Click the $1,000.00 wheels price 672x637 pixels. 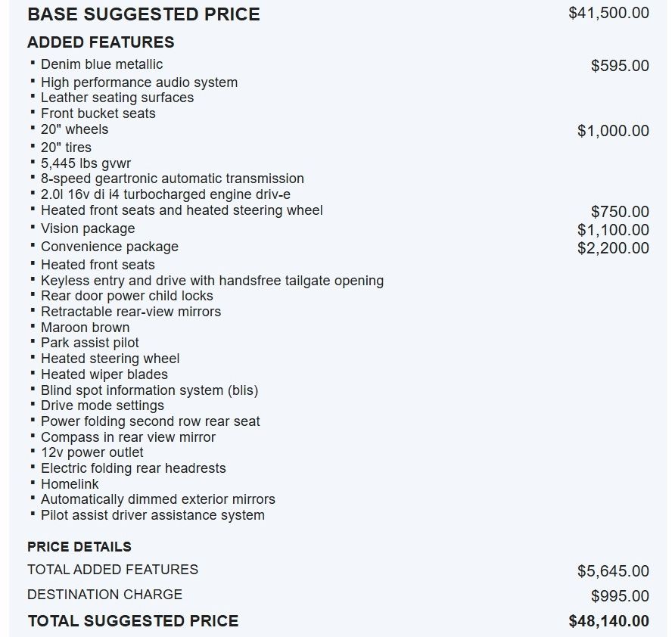point(613,131)
